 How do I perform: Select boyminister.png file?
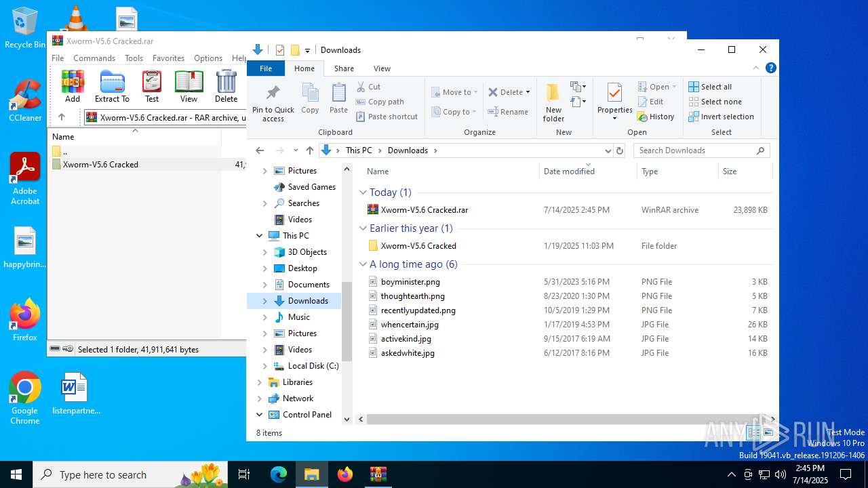(x=410, y=282)
